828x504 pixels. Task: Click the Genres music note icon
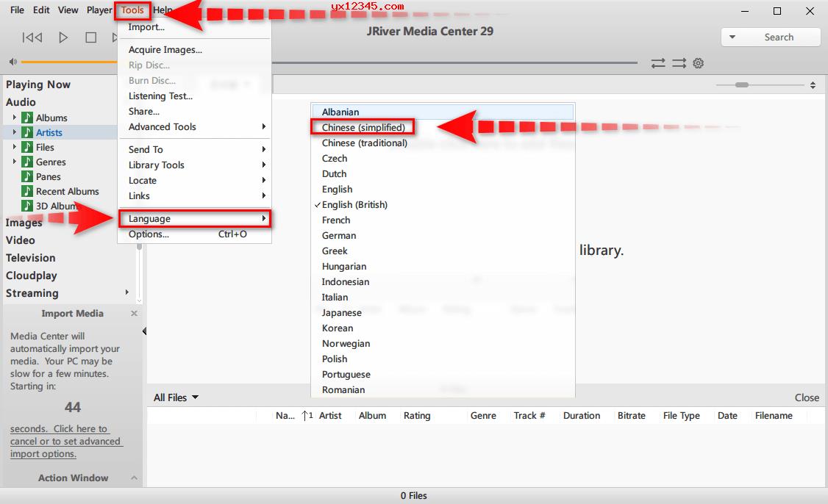27,162
